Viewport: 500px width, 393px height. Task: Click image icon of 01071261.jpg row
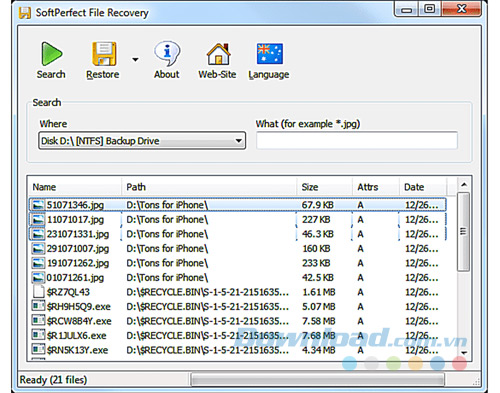point(38,277)
